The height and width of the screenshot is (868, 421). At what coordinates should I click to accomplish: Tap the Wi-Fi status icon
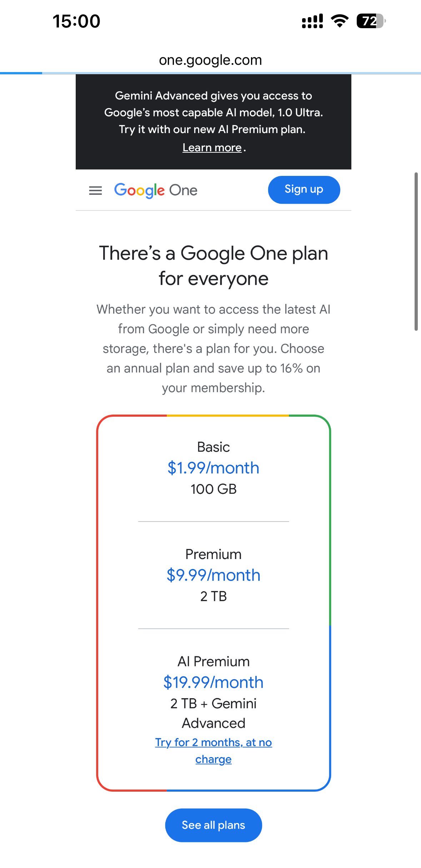pos(340,21)
